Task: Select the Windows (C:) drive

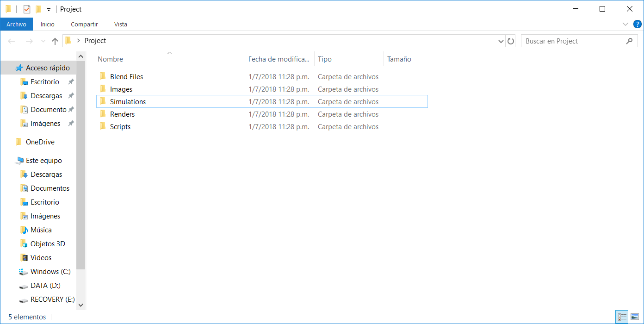Action: (x=50, y=272)
